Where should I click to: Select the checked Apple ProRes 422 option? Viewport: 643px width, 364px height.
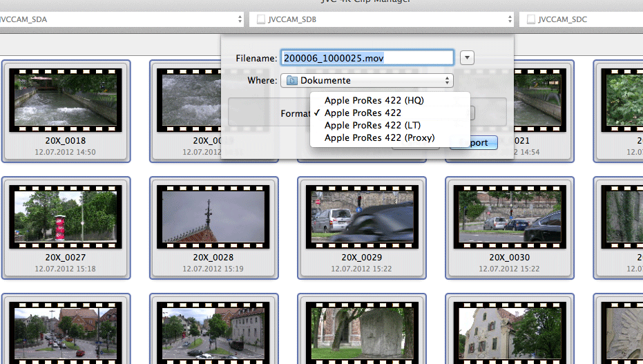tap(363, 113)
